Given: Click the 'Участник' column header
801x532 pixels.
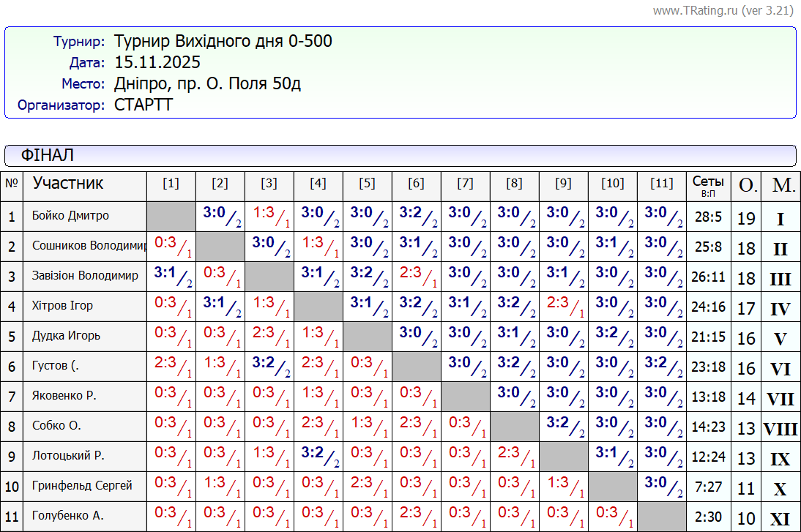Looking at the screenshot, I should point(68,183).
